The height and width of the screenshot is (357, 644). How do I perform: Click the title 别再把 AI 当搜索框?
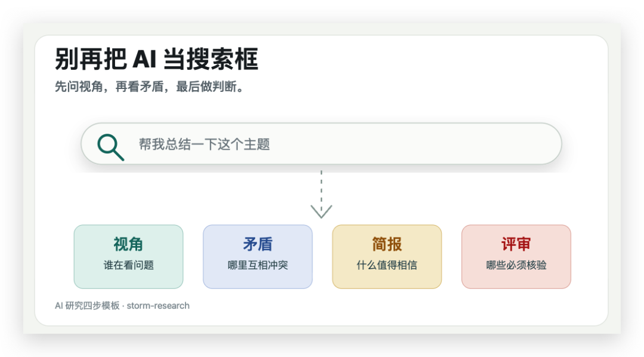tap(156, 59)
